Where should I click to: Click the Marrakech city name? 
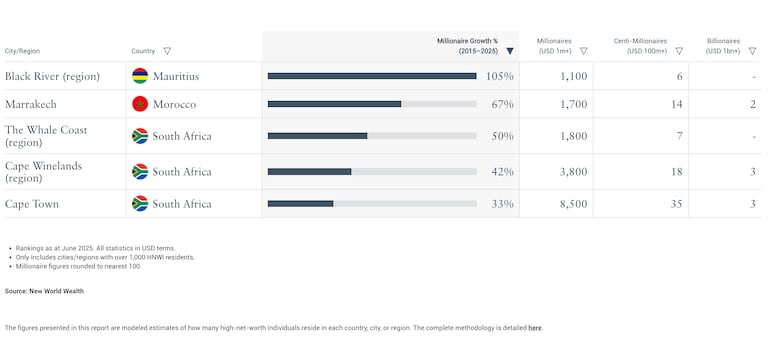[30, 104]
